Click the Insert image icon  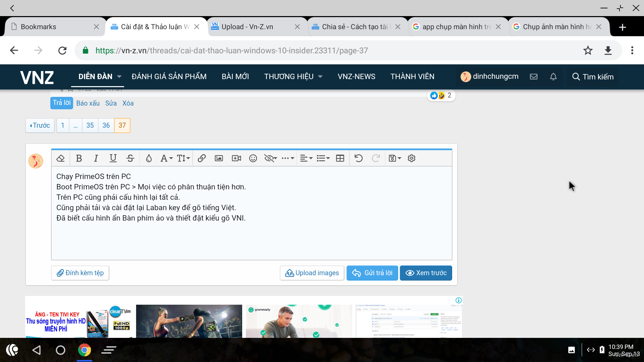point(219,158)
